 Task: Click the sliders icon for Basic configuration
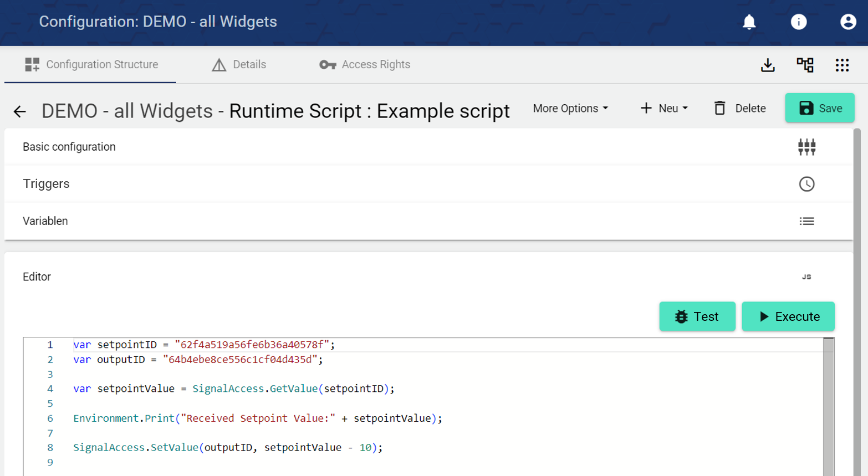coord(806,147)
